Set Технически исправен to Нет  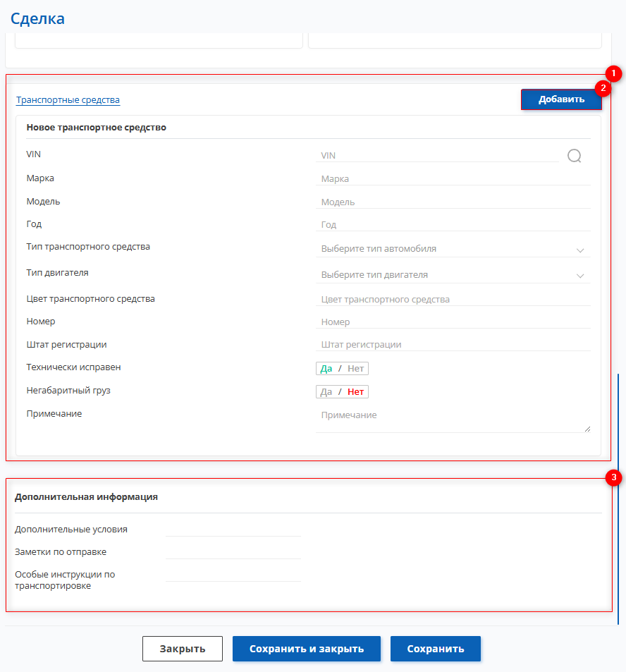click(355, 369)
